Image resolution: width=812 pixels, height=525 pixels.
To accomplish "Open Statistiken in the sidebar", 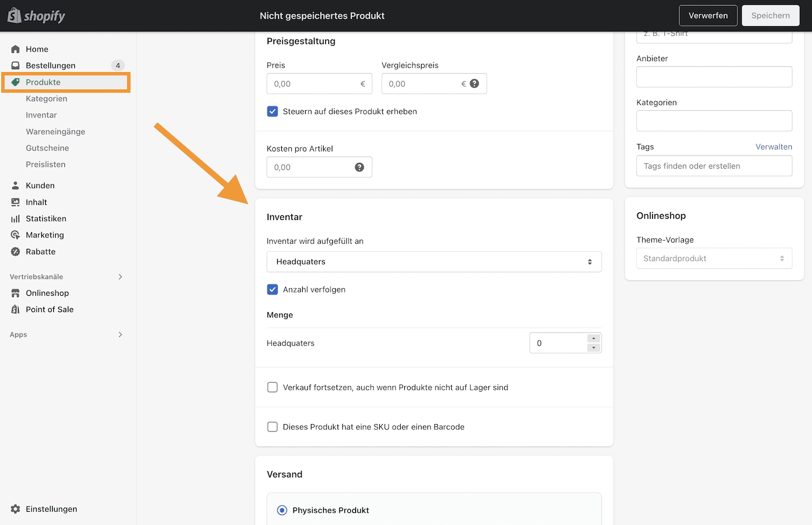I will (x=46, y=219).
